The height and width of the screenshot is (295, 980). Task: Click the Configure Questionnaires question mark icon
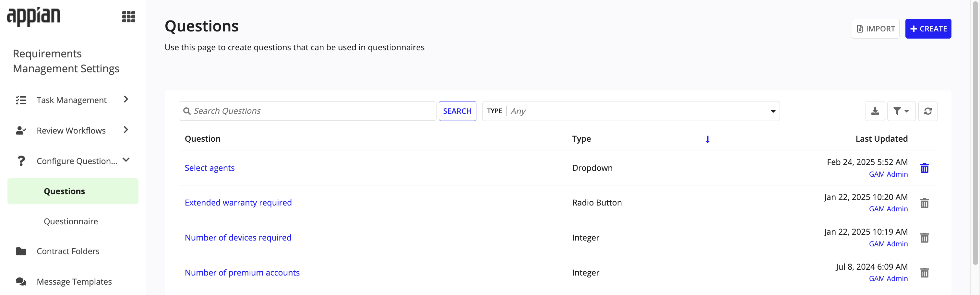[21, 161]
